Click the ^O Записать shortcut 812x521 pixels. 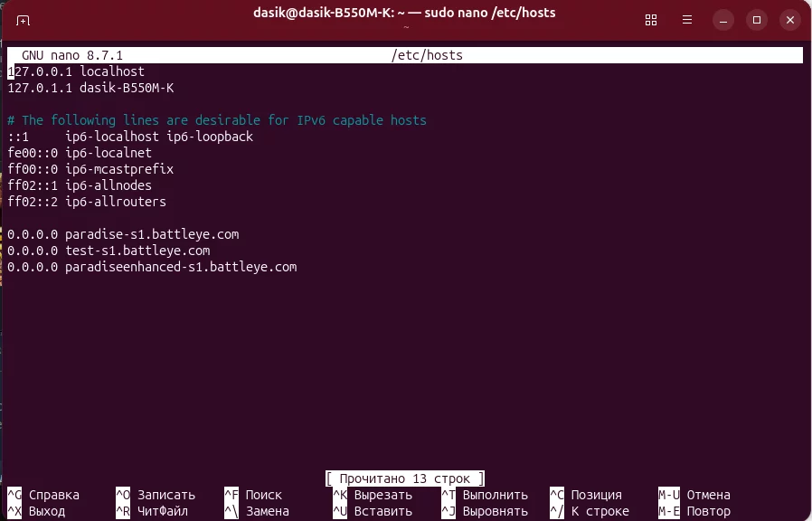[156, 495]
